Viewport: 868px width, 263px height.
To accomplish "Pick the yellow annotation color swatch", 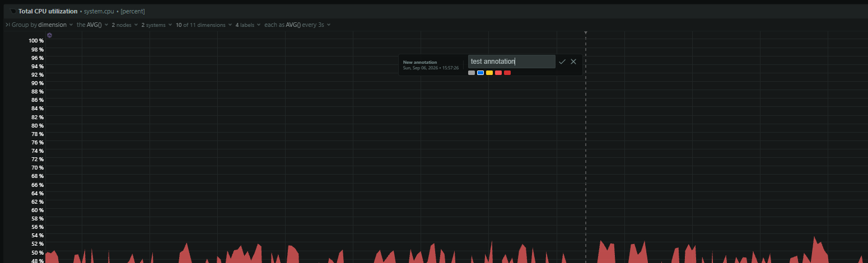I will coord(489,73).
